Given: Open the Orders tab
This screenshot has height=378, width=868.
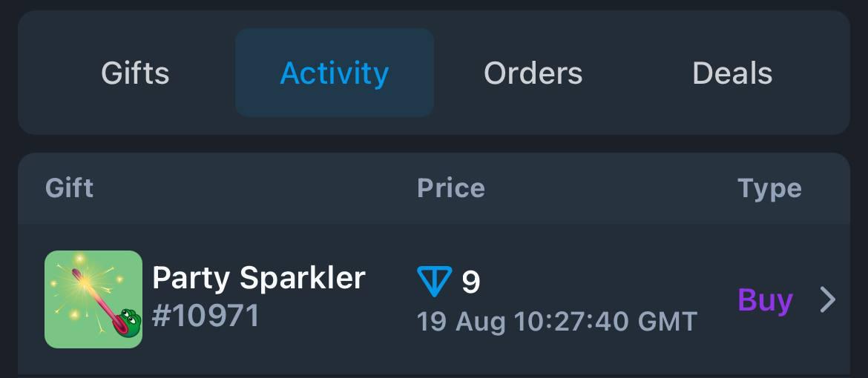Looking at the screenshot, I should (533, 73).
